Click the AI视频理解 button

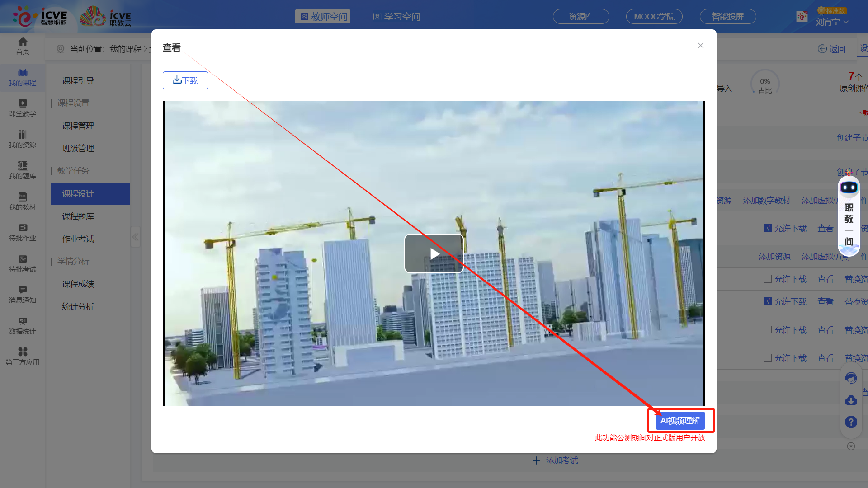coord(680,421)
